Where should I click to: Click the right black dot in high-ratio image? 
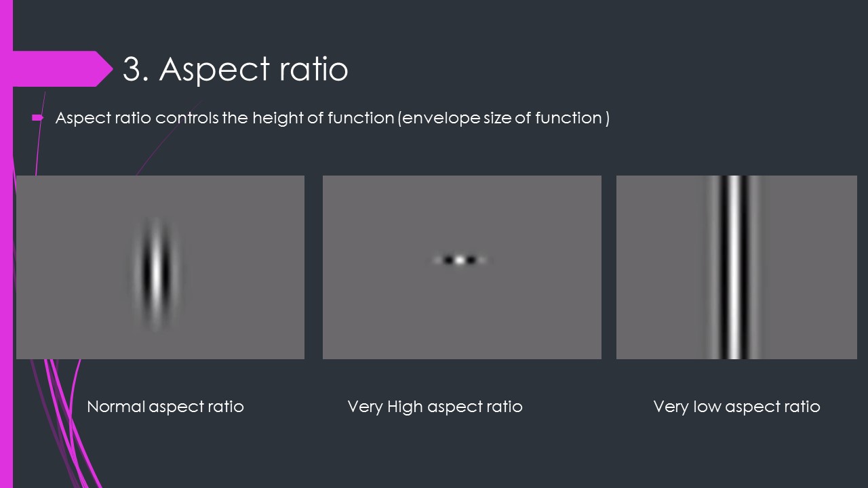pyautogui.click(x=471, y=260)
